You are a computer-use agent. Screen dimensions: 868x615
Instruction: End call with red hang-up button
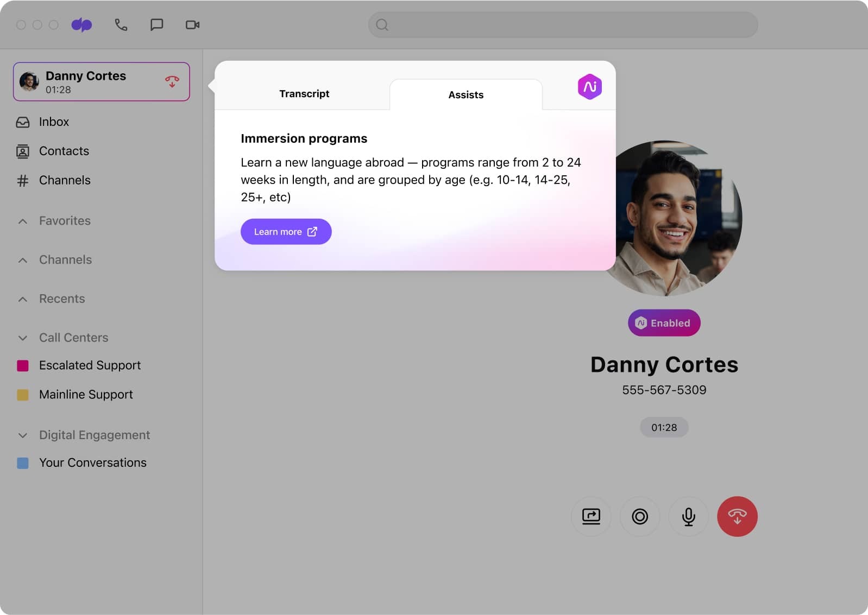pyautogui.click(x=737, y=516)
